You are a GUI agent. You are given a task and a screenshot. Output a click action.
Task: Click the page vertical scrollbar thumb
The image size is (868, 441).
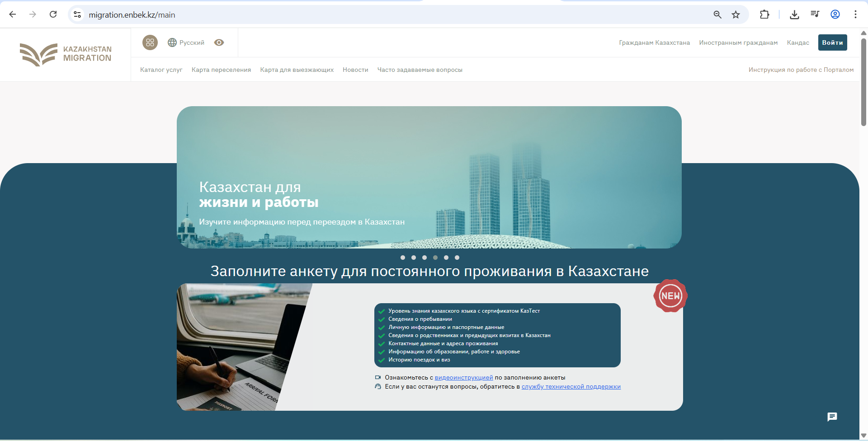coord(863,81)
